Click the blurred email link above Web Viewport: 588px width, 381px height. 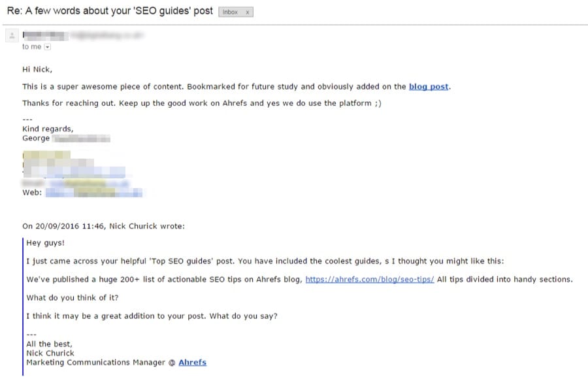(x=90, y=184)
